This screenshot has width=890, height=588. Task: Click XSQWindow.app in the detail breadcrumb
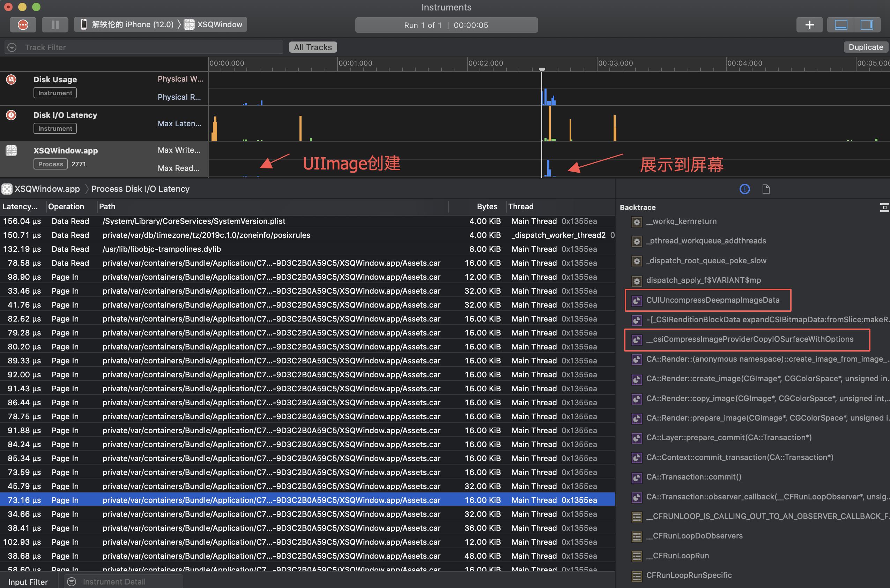[47, 189]
